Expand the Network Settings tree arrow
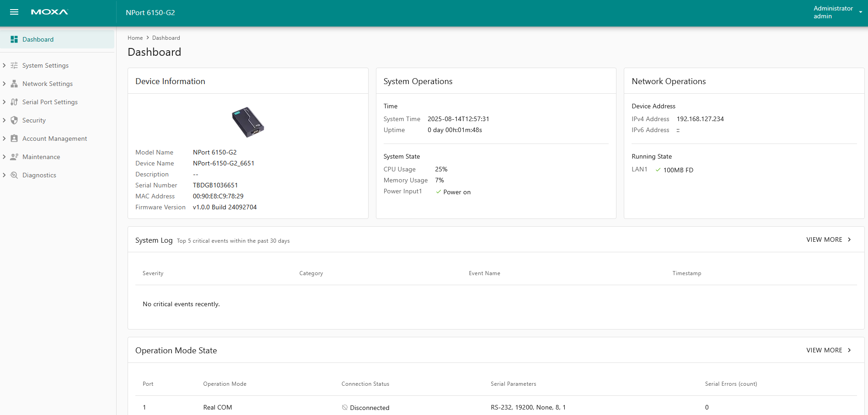The width and height of the screenshot is (868, 415). 4,84
